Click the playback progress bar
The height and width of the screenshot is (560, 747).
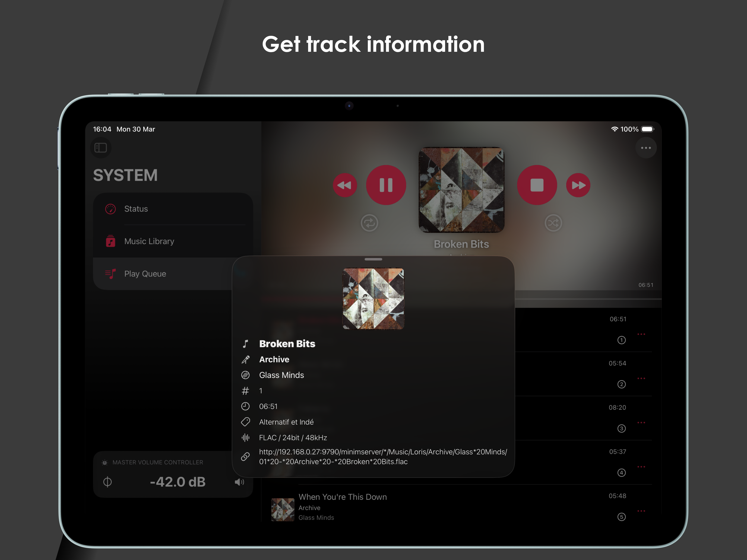coord(588,299)
